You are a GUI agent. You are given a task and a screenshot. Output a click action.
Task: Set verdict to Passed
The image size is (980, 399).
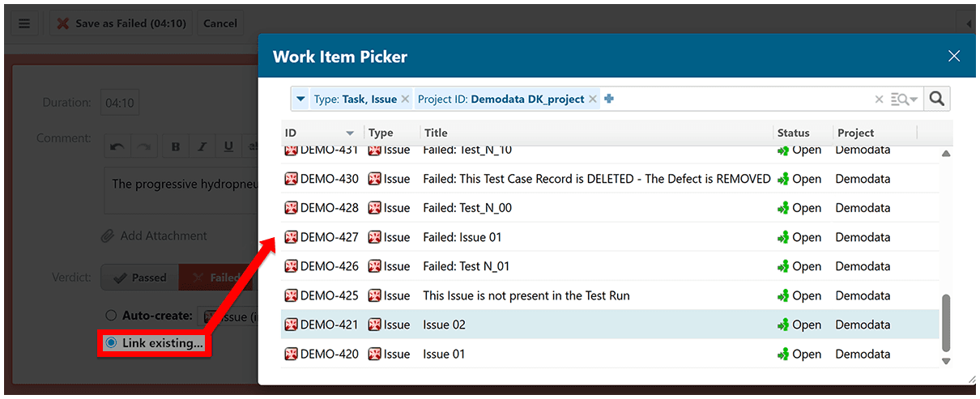coord(140,278)
